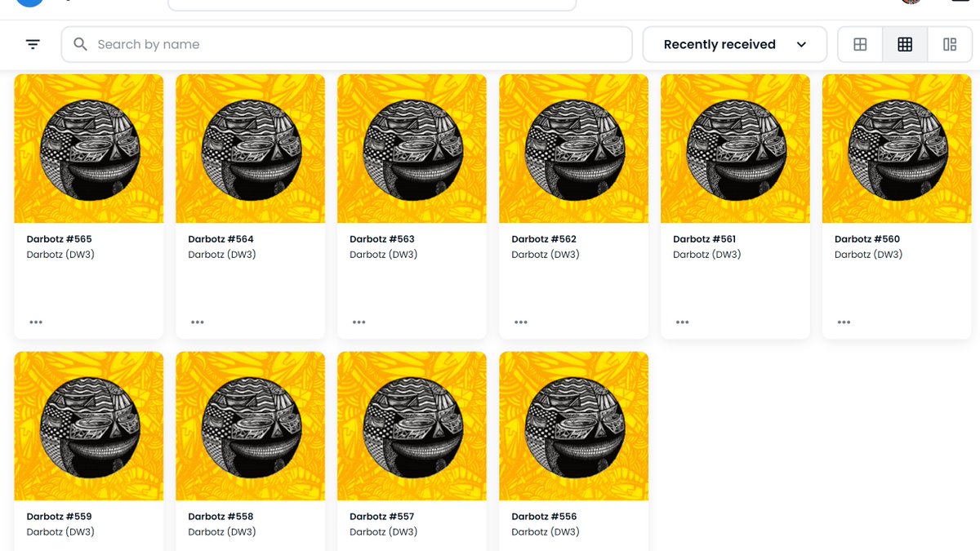Viewport: 980px width, 551px height.
Task: Click the Search by name field
Action: (x=347, y=44)
